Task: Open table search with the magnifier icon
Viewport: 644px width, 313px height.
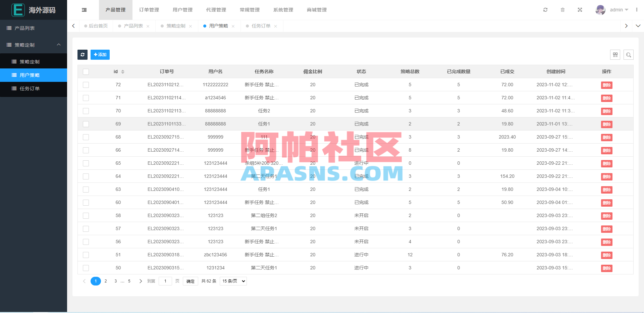Action: (x=629, y=55)
